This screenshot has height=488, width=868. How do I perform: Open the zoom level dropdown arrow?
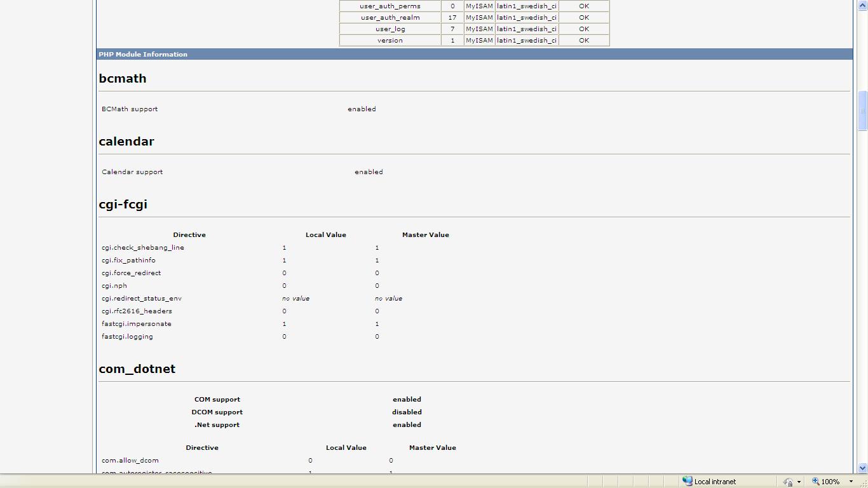coord(851,482)
